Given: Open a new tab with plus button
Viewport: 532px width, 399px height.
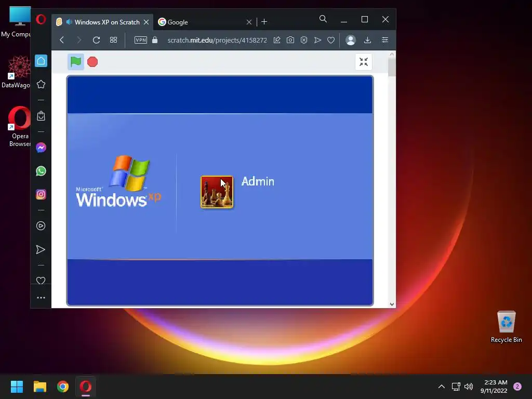Looking at the screenshot, I should tap(264, 22).
